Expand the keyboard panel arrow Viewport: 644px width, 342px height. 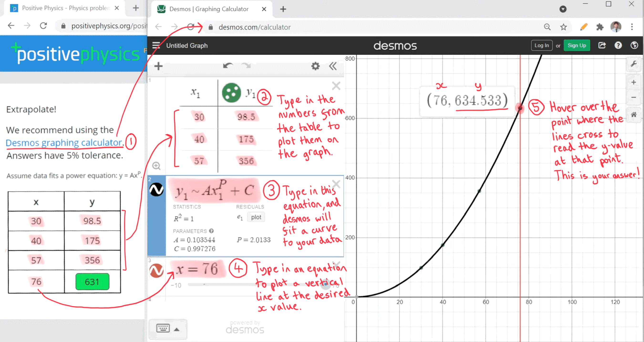click(x=177, y=329)
